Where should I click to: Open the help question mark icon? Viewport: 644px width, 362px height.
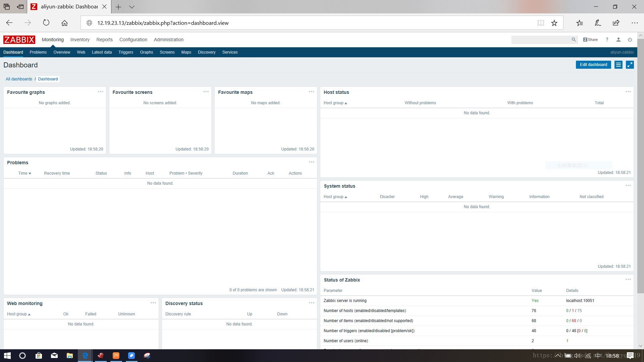pyautogui.click(x=607, y=40)
